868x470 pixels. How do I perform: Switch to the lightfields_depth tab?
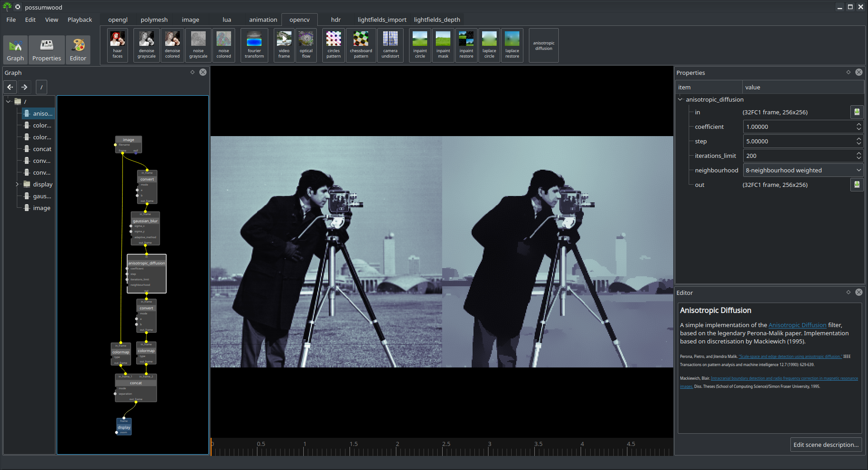tap(437, 20)
